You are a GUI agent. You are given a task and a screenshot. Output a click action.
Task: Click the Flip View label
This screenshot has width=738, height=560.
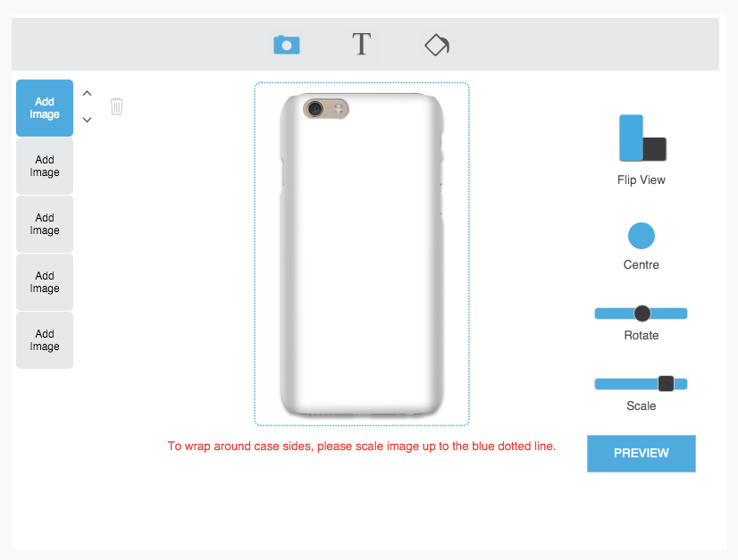641,180
